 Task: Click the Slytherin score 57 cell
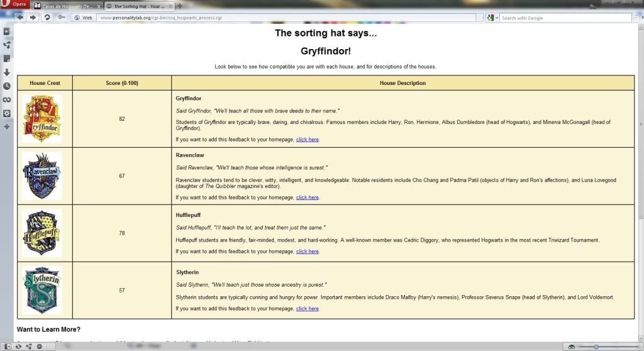122,290
